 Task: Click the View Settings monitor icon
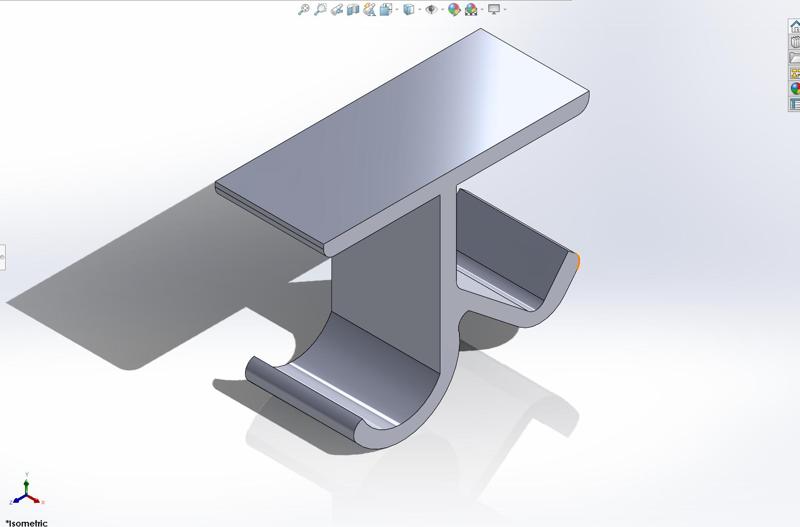click(x=494, y=9)
